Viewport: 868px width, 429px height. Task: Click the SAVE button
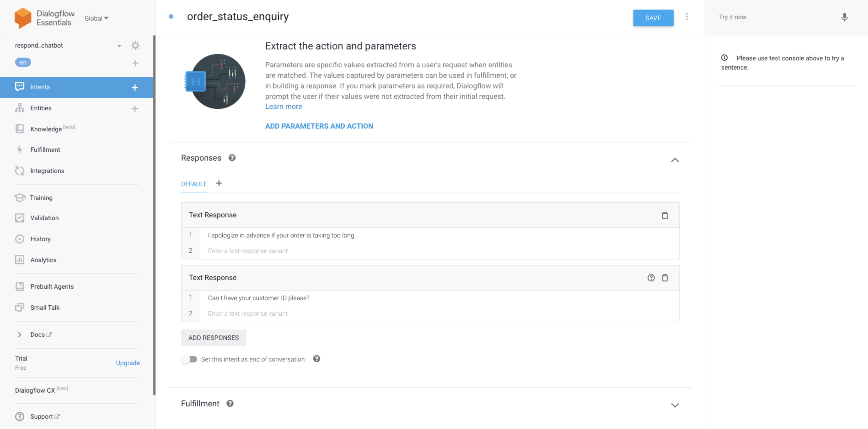tap(653, 18)
